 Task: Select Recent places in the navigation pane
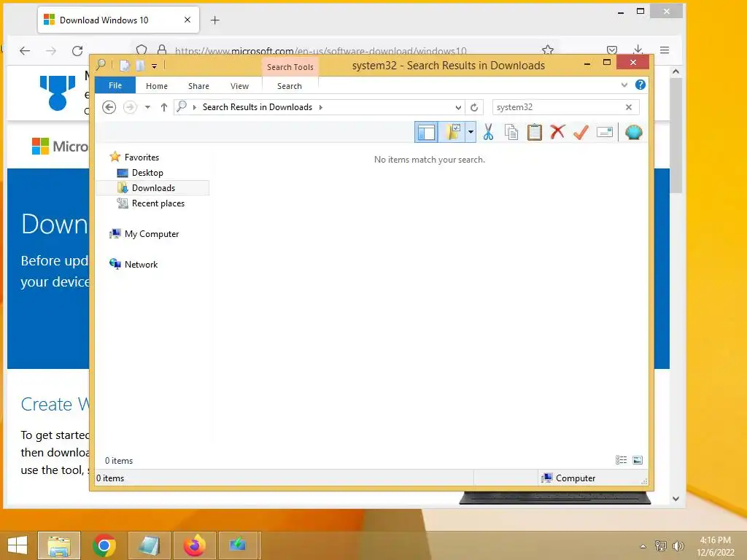point(158,203)
